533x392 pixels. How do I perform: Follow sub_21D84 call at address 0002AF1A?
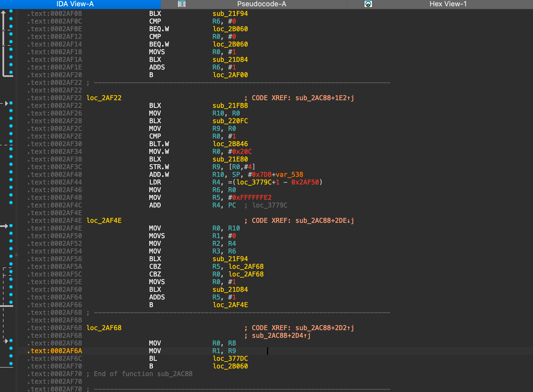[x=230, y=59]
